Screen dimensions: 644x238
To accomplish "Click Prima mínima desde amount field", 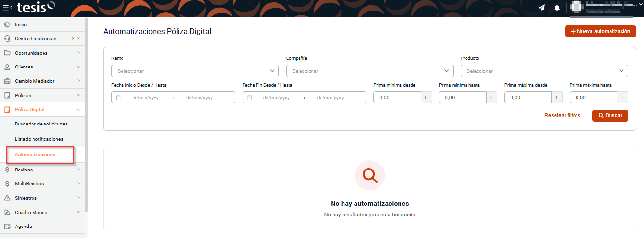I will 397,98.
